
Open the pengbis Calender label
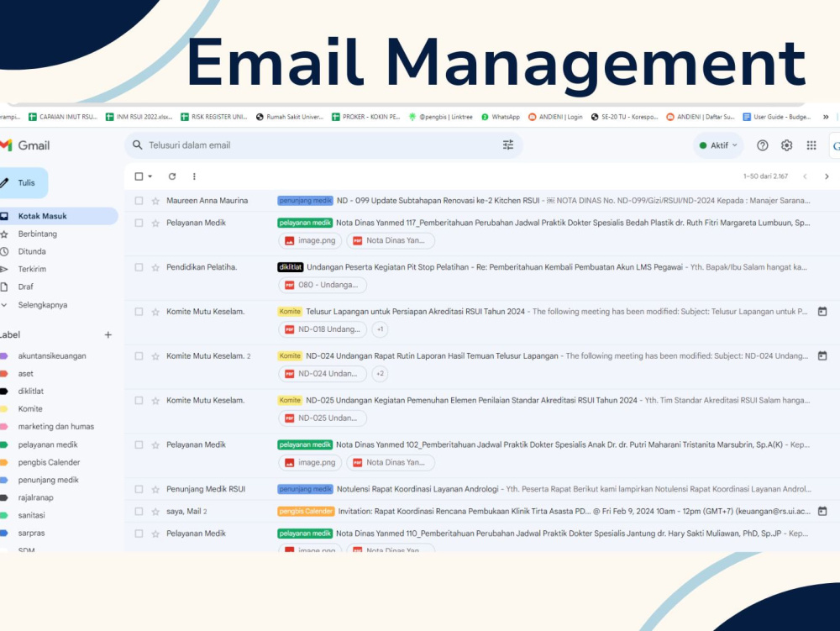coord(49,462)
